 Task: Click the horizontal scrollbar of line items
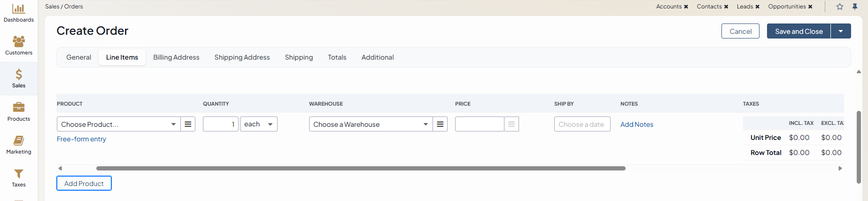361,168
